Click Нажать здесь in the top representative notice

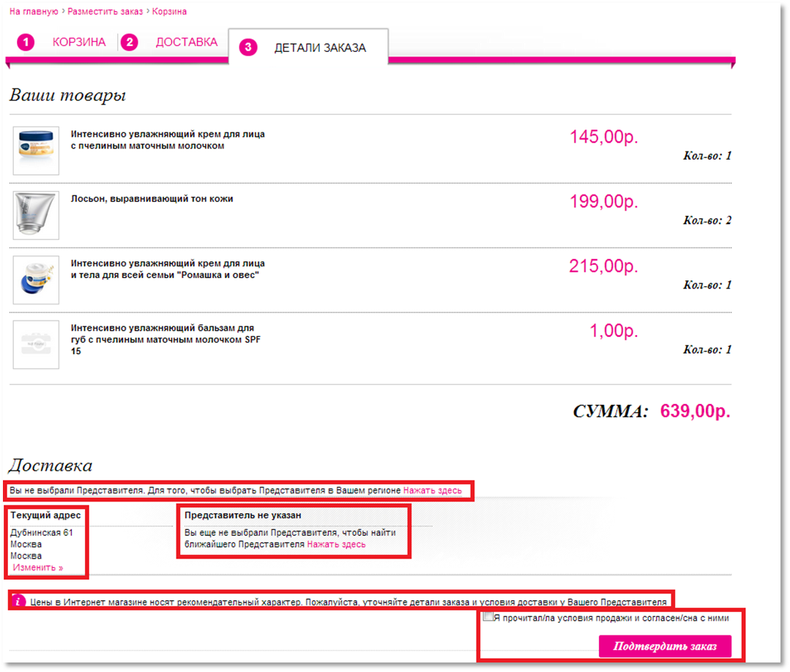432,490
